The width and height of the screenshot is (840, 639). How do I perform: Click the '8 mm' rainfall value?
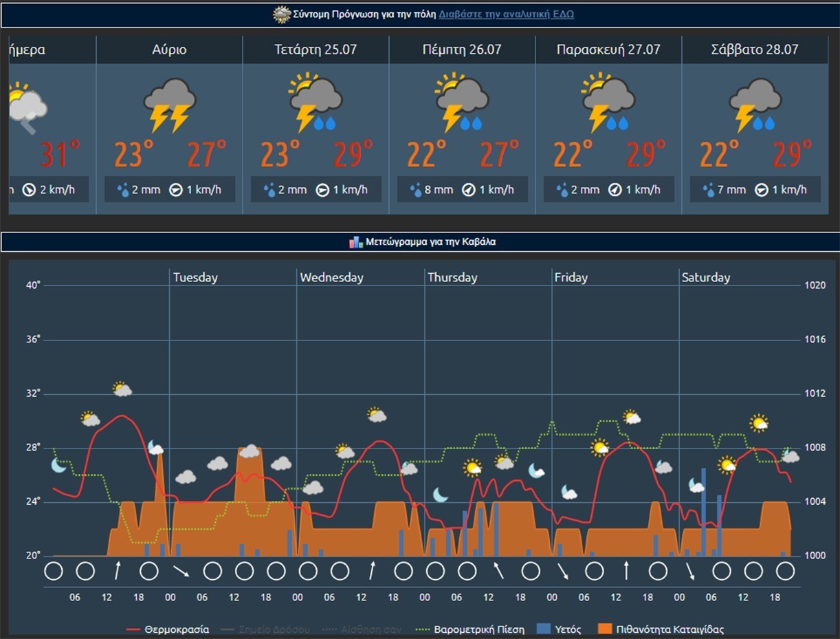(x=439, y=190)
